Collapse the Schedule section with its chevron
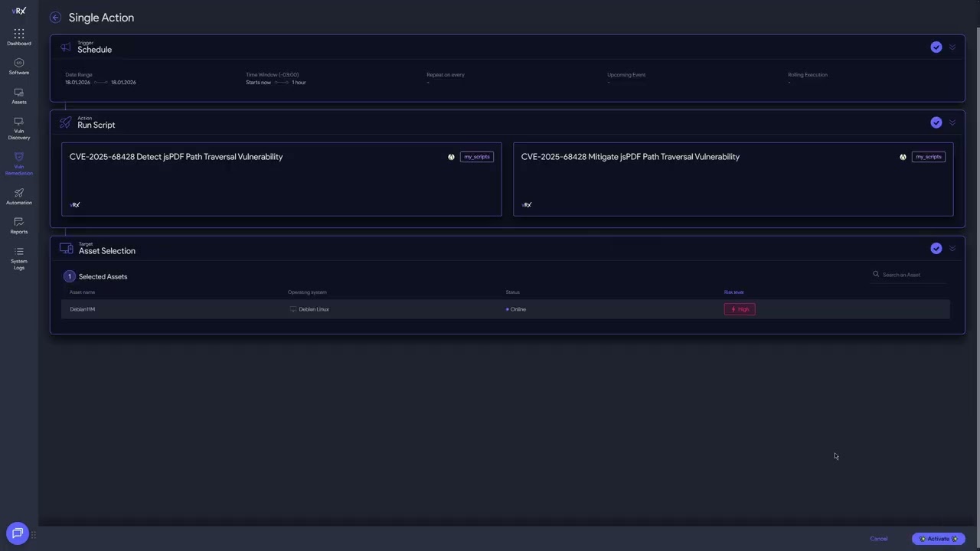 pyautogui.click(x=952, y=47)
